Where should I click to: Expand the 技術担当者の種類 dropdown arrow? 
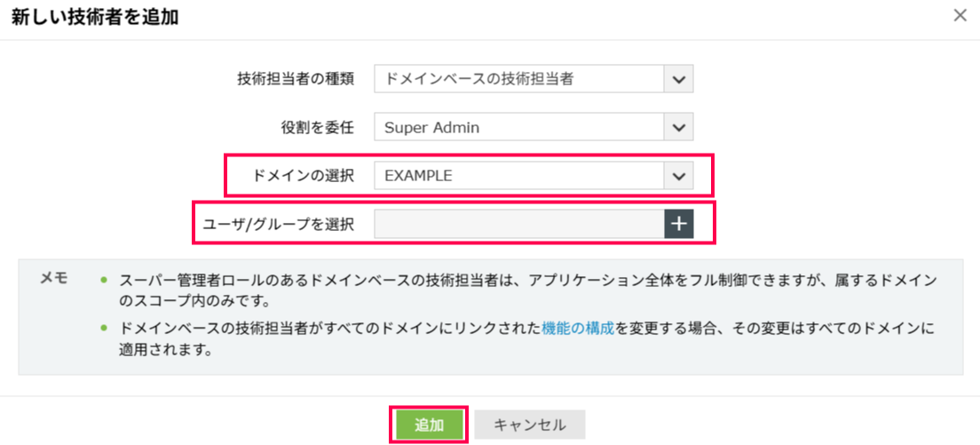tap(678, 79)
